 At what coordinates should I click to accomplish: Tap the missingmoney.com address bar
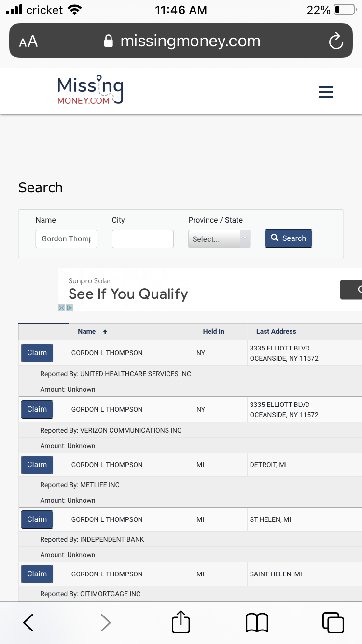click(x=181, y=41)
